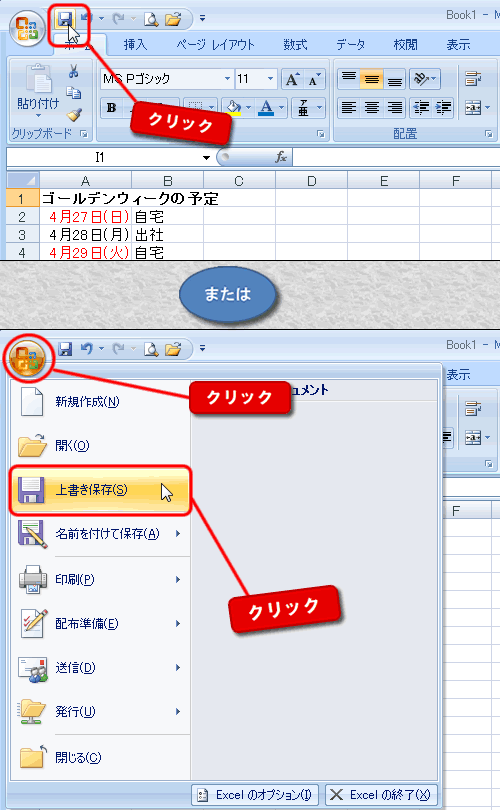Click the 配布準備 checklist pencil icon
This screenshot has height=810, width=500.
33,624
